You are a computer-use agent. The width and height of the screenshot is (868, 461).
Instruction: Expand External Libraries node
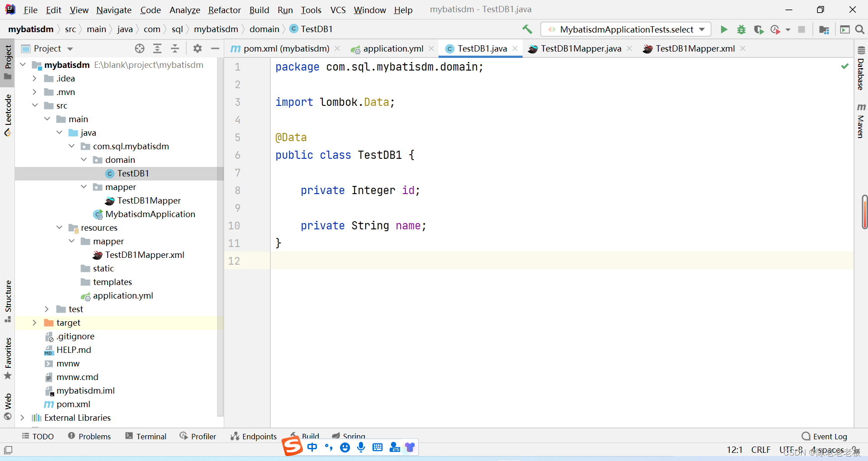tap(22, 418)
